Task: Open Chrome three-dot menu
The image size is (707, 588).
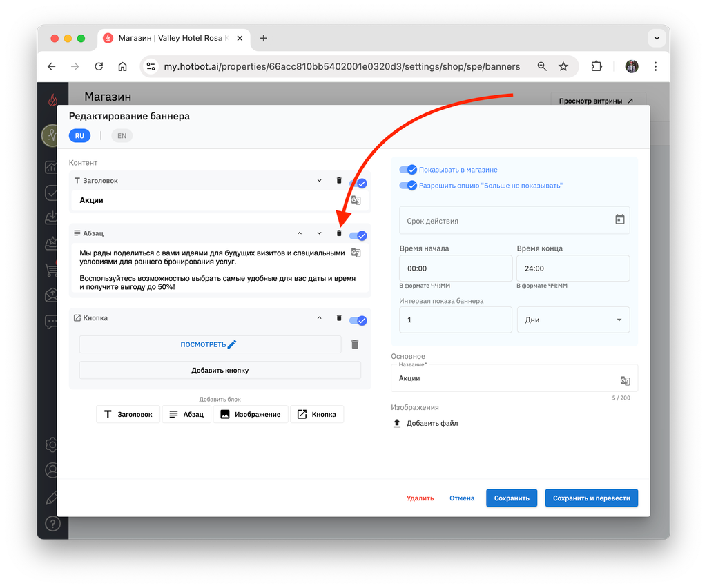Action: 656,67
